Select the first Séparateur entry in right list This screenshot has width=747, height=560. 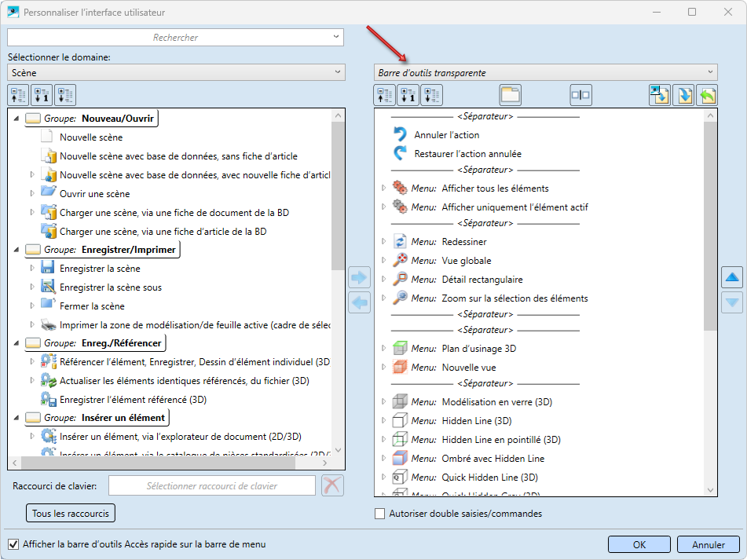point(485,116)
